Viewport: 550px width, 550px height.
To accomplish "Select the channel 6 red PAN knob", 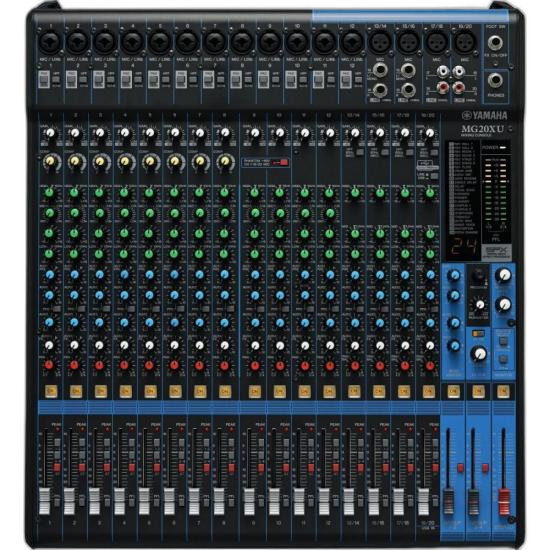I will (x=174, y=365).
